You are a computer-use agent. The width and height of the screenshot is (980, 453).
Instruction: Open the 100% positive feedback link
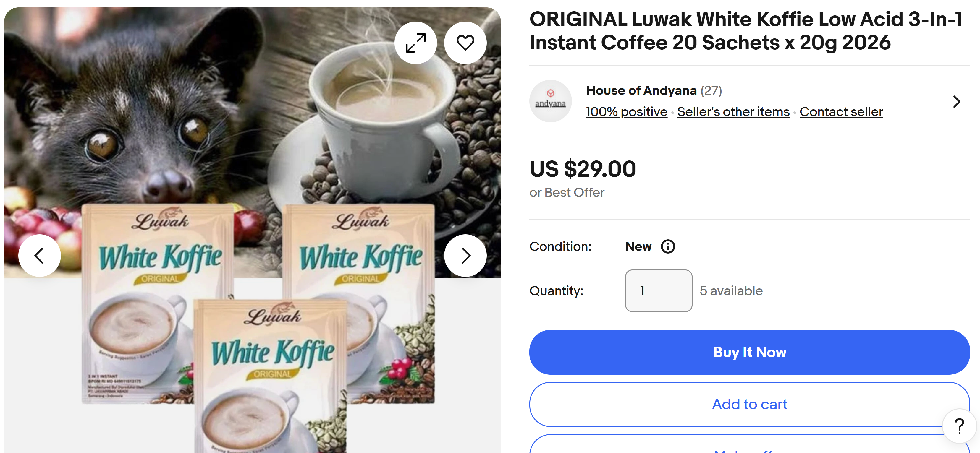tap(626, 112)
